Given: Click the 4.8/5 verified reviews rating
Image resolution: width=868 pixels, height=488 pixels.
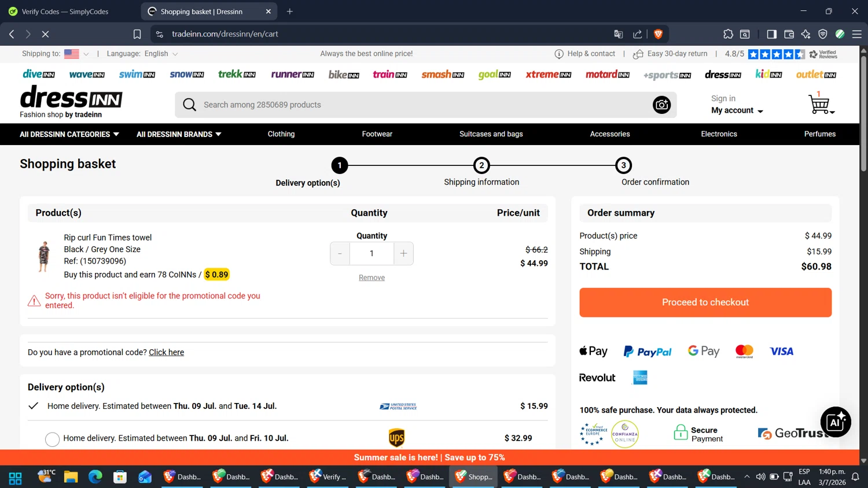Looking at the screenshot, I should (x=781, y=54).
